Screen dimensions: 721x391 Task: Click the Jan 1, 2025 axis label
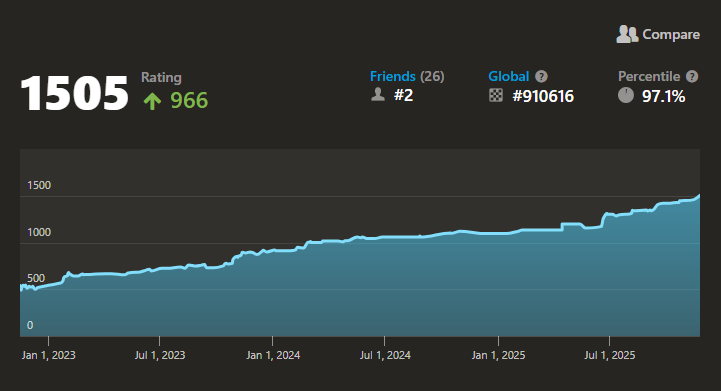click(498, 355)
